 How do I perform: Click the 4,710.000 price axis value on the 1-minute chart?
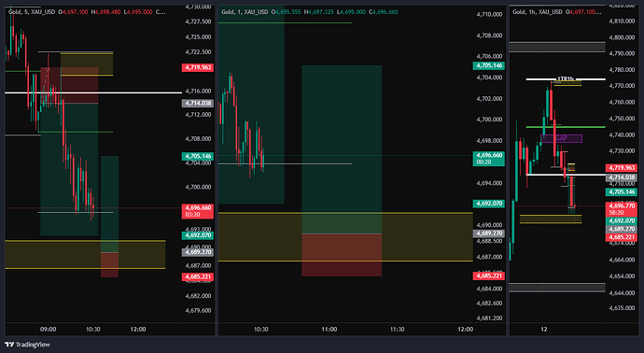coord(489,14)
